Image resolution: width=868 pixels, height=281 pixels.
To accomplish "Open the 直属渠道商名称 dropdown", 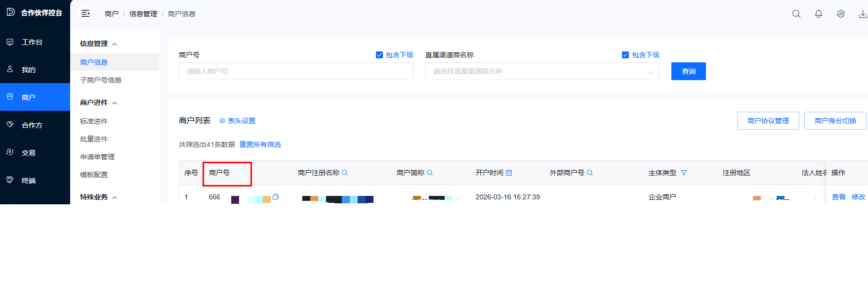I will click(542, 72).
